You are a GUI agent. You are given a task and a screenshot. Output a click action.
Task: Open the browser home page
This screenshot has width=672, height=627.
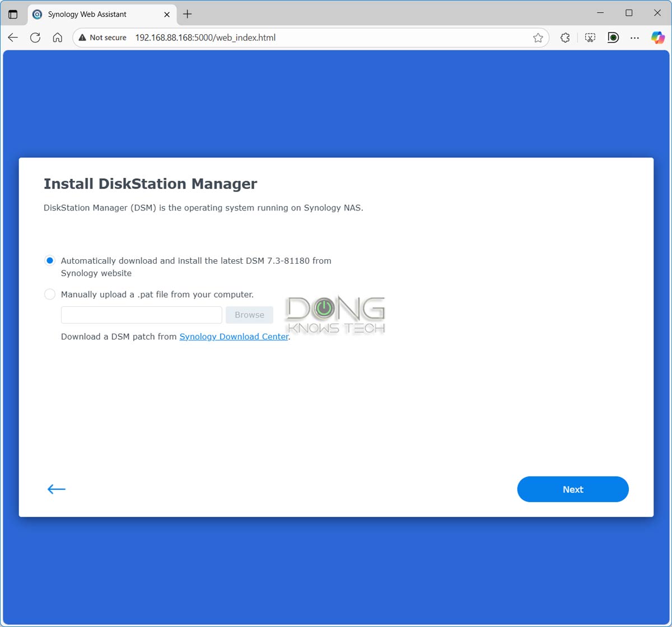(57, 38)
